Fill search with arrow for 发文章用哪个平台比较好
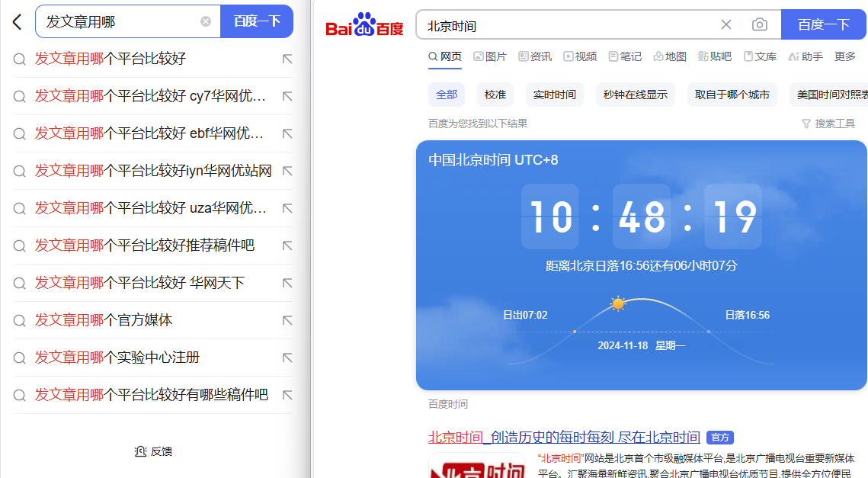The height and width of the screenshot is (478, 868). [x=287, y=59]
